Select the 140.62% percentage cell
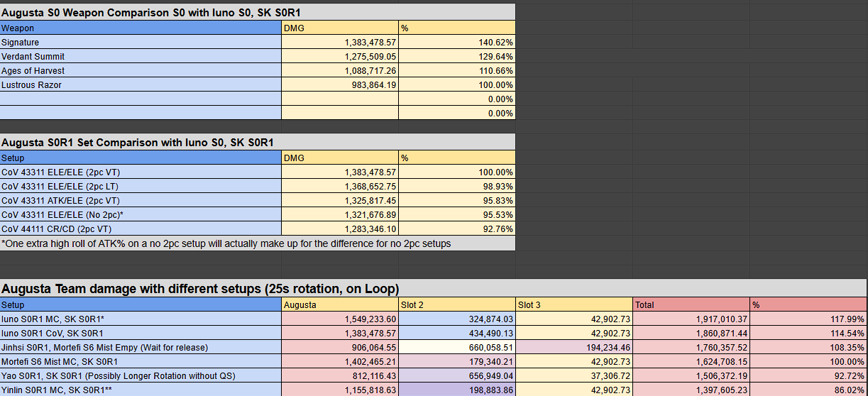 (457, 43)
